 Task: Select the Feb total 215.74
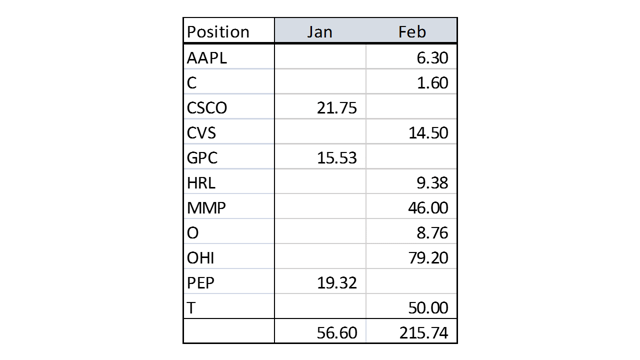(411, 331)
